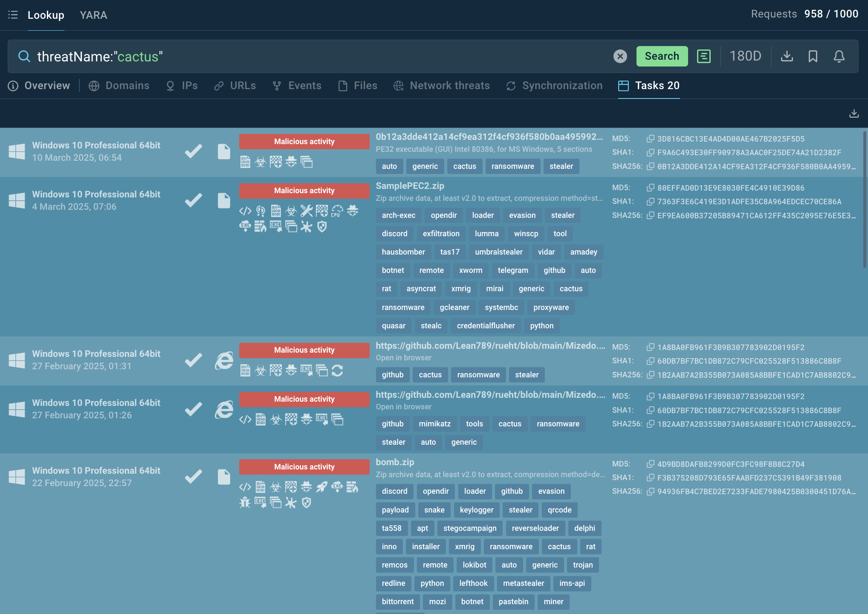Copy SHA1 of the 27 February 01:26 task

tap(651, 410)
